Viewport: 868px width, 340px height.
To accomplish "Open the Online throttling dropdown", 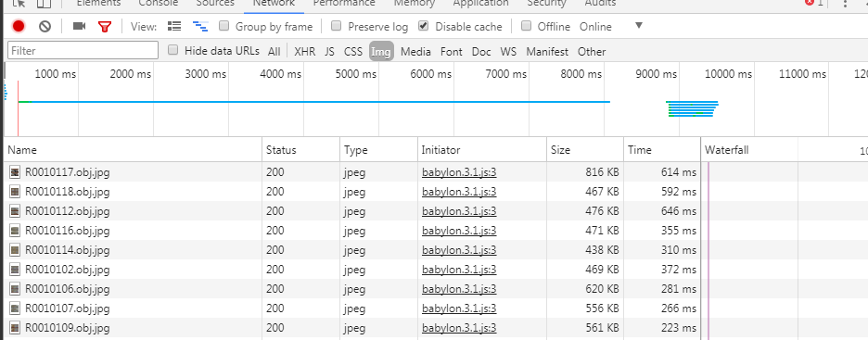I will tap(595, 27).
